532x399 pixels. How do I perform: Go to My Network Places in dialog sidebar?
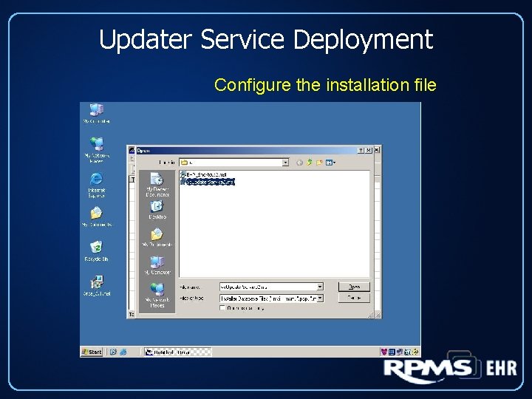click(157, 295)
